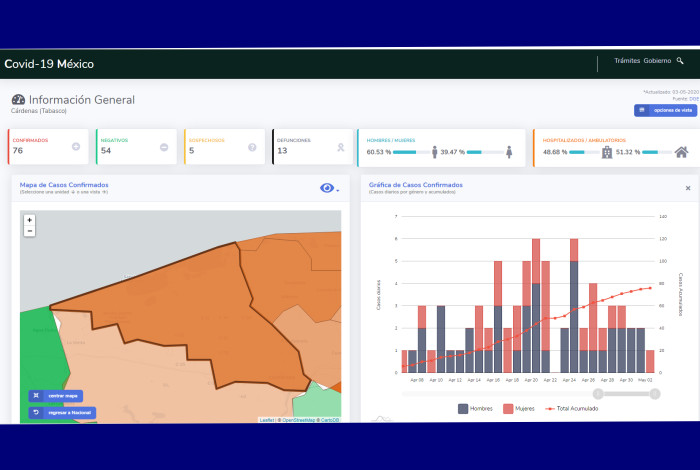Close the Gráfica de Casos Confirmados panel
The height and width of the screenshot is (470, 700).
point(687,188)
